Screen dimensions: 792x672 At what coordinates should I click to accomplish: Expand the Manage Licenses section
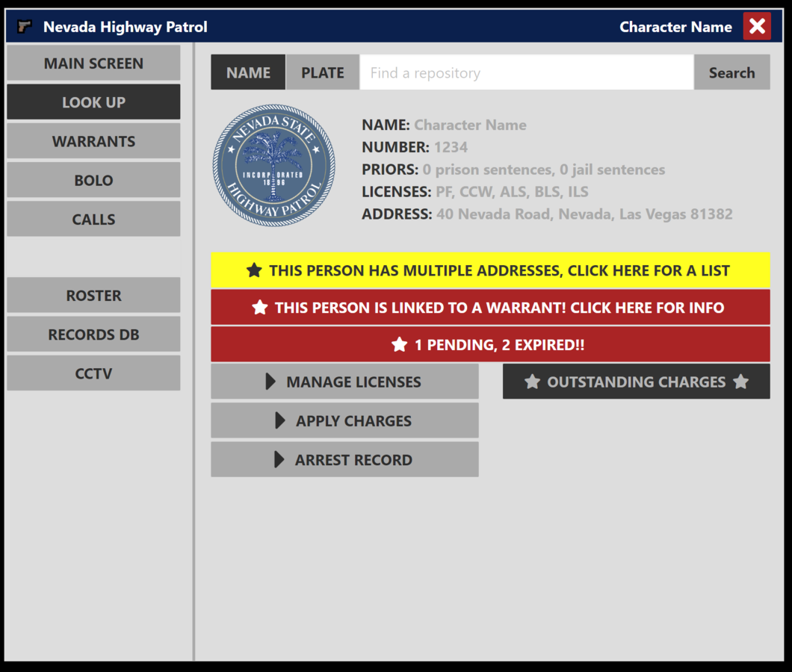tap(344, 382)
